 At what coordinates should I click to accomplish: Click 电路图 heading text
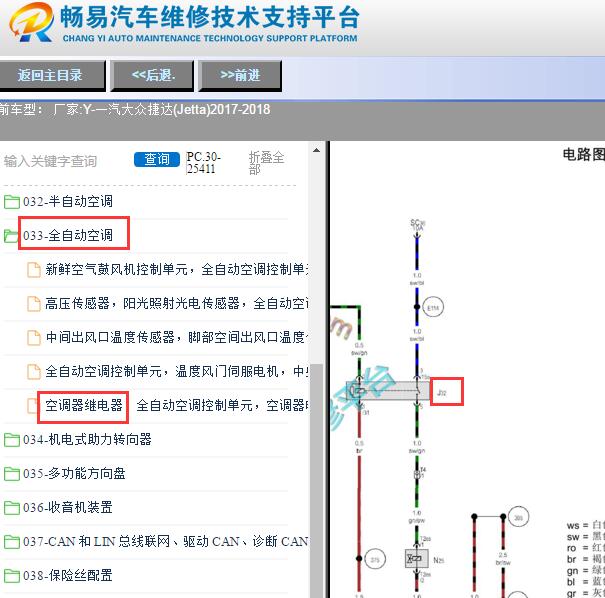pyautogui.click(x=583, y=154)
